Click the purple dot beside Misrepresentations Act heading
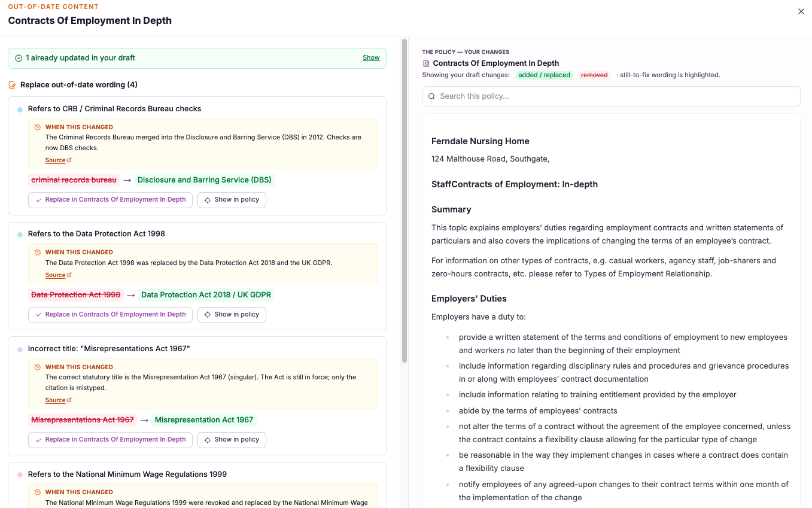Screen dimensions: 812x508 pyautogui.click(x=20, y=349)
